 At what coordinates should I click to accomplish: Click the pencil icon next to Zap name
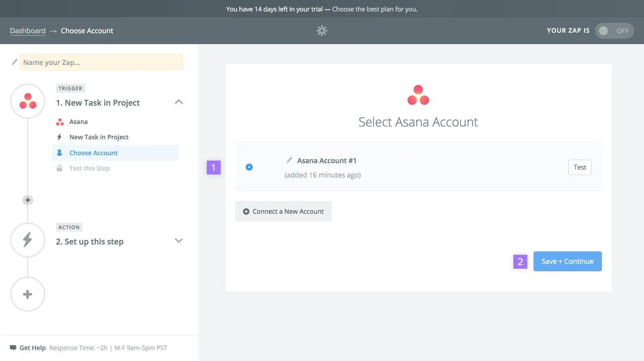point(14,62)
